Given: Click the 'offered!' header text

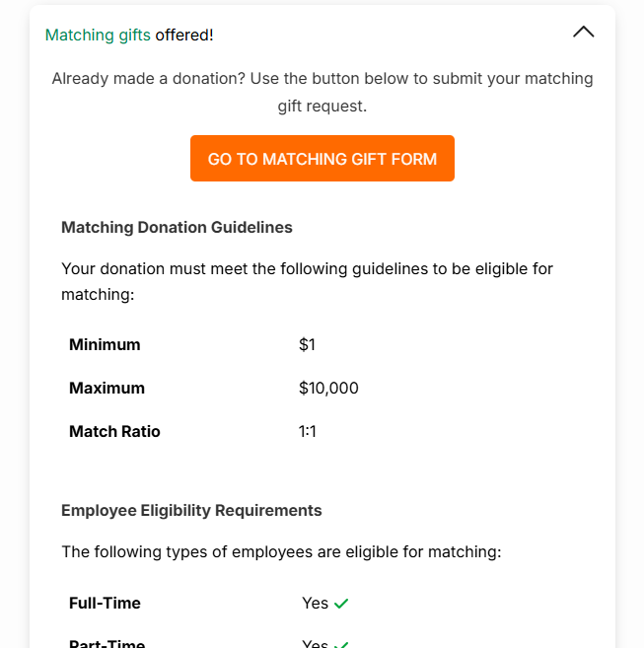Looking at the screenshot, I should click(x=184, y=36).
